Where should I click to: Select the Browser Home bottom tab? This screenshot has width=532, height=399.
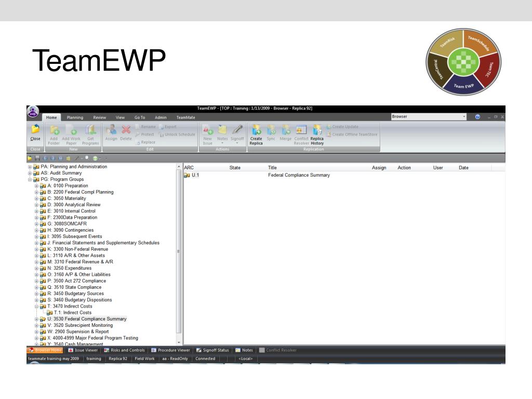pos(45,350)
